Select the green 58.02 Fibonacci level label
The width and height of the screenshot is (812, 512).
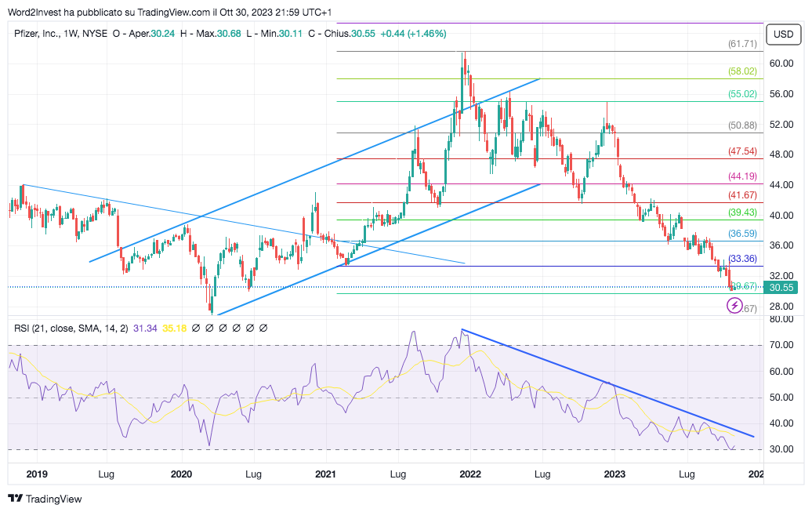click(x=741, y=71)
